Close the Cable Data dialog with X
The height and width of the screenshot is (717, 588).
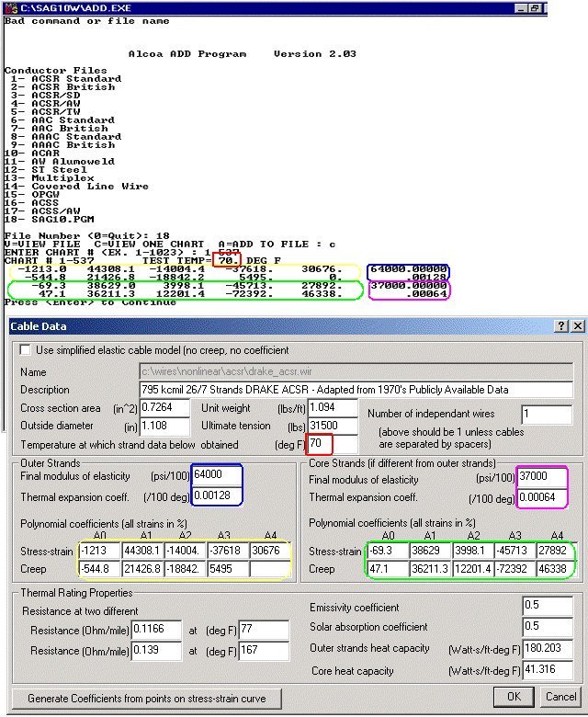(x=578, y=325)
